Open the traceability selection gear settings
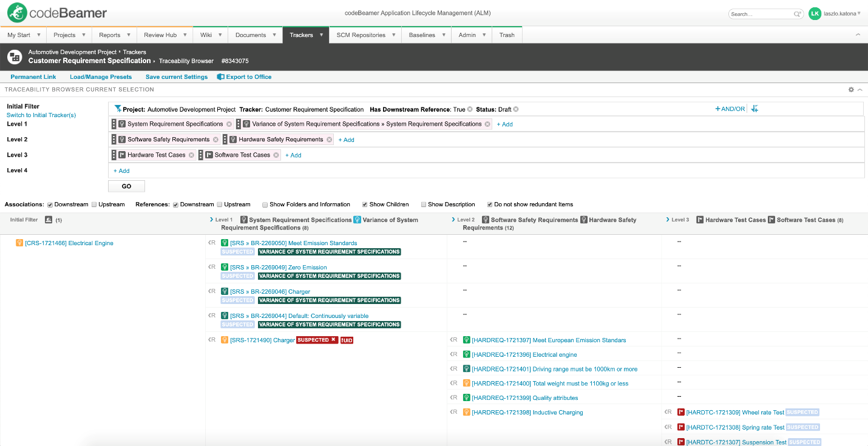This screenshot has height=446, width=868. pos(851,90)
